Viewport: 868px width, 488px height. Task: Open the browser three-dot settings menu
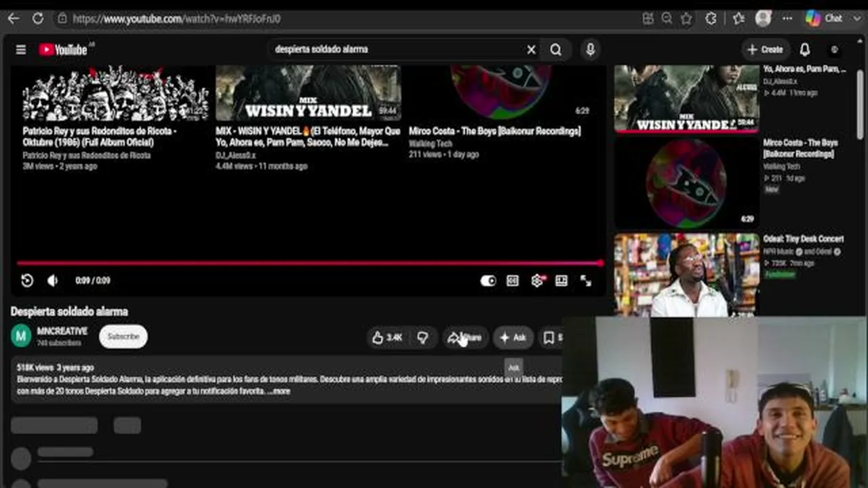click(787, 19)
